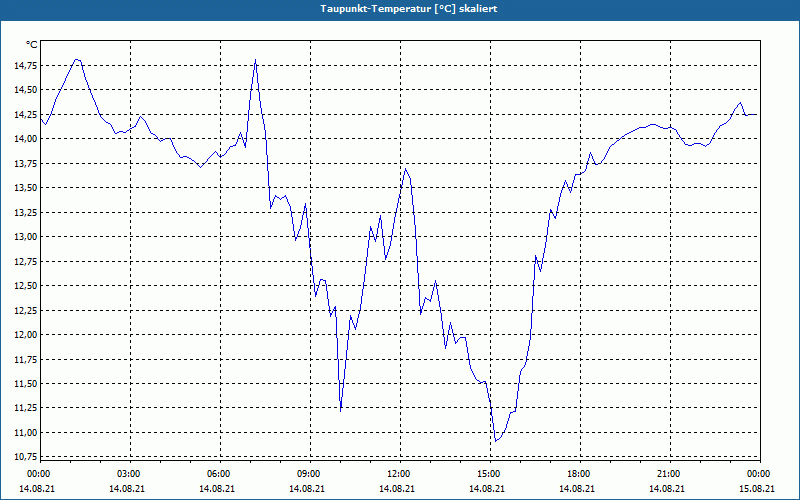Select the 21:00 time label
Viewport: 800px width, 500px height.
[667, 474]
